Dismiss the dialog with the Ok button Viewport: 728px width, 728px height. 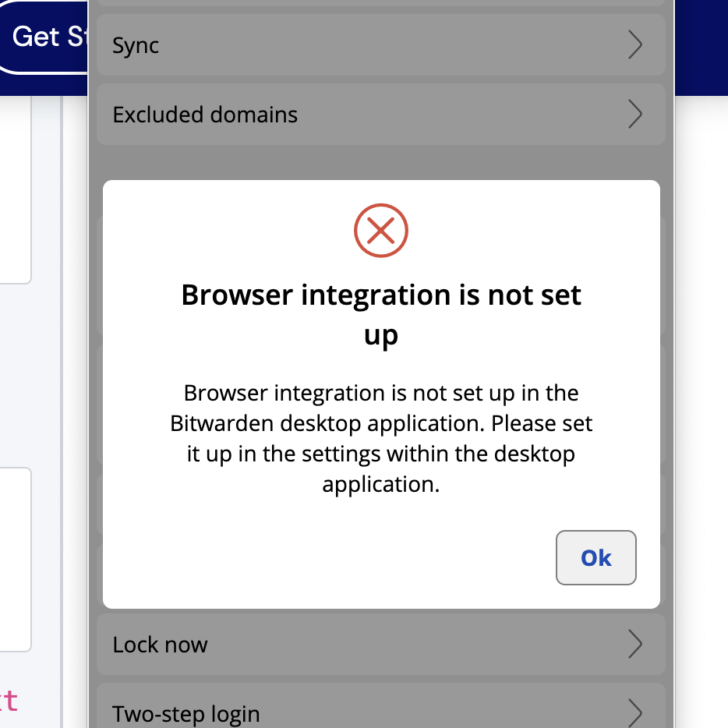[x=595, y=558]
